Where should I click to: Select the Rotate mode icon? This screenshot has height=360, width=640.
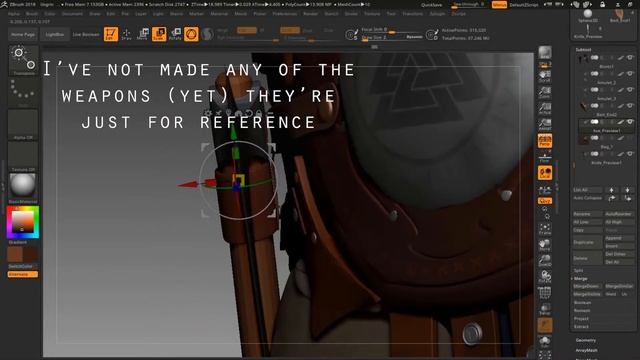[x=175, y=34]
